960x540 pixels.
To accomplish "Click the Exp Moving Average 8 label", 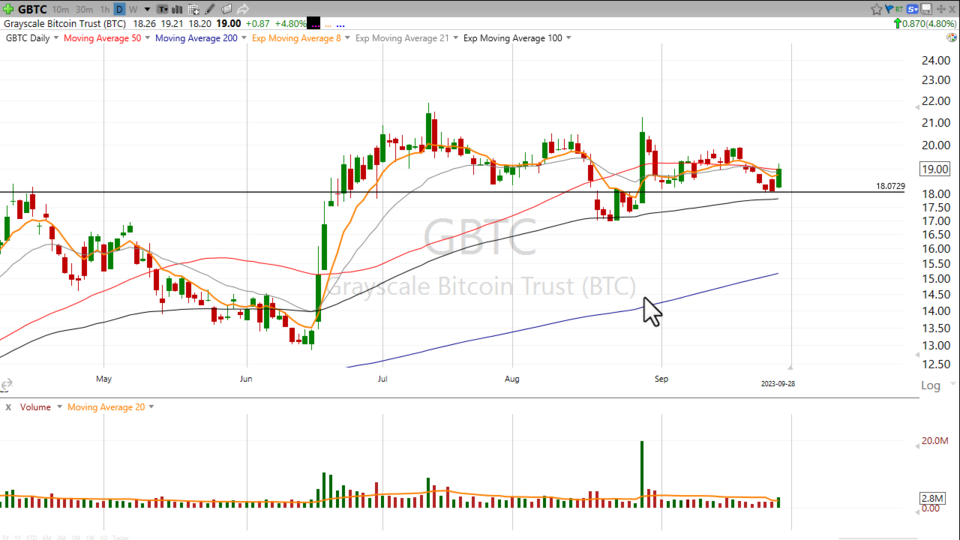I will pos(296,38).
